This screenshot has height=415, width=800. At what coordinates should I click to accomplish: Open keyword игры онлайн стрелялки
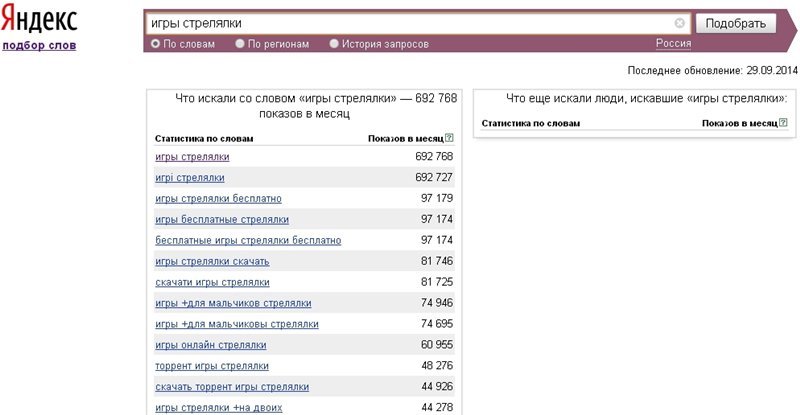point(211,345)
